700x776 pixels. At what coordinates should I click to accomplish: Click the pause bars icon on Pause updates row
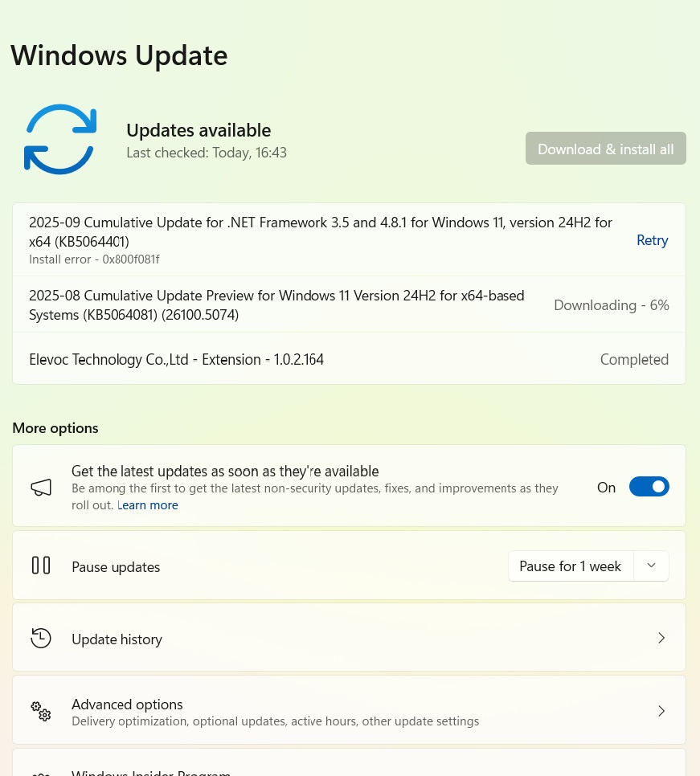coord(41,566)
